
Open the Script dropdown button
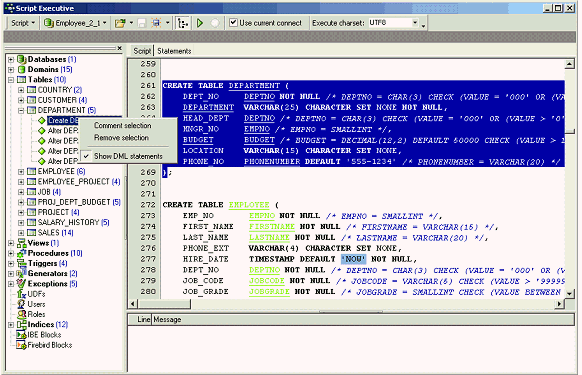click(x=23, y=23)
